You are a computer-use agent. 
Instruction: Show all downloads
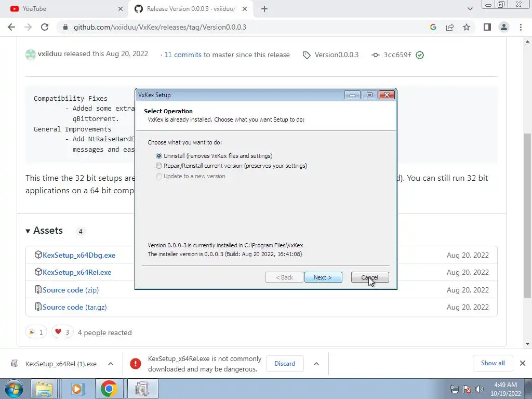click(493, 363)
